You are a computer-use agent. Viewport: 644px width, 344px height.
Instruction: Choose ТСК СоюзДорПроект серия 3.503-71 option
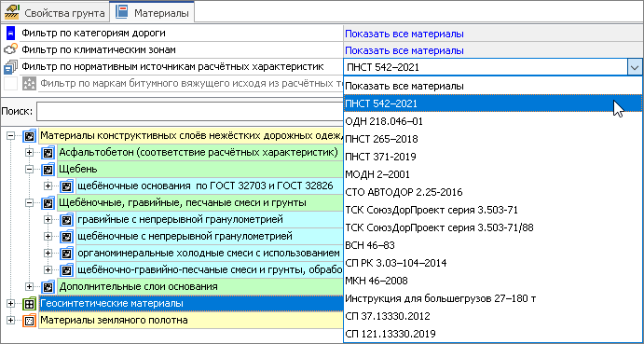(492, 210)
